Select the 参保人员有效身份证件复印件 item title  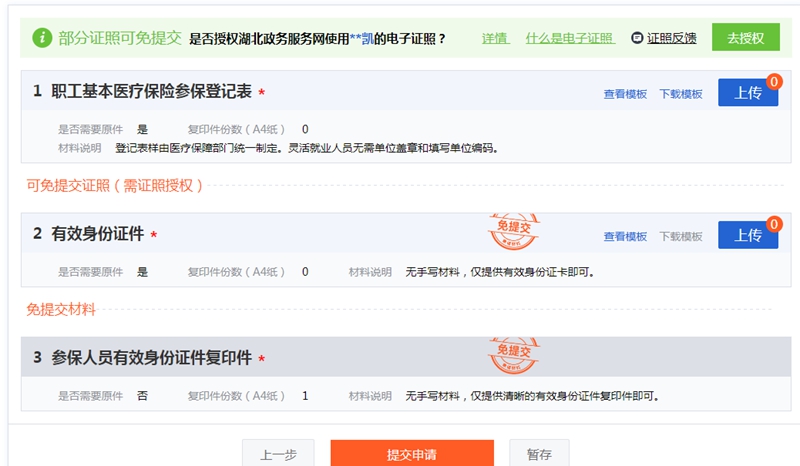(x=151, y=358)
